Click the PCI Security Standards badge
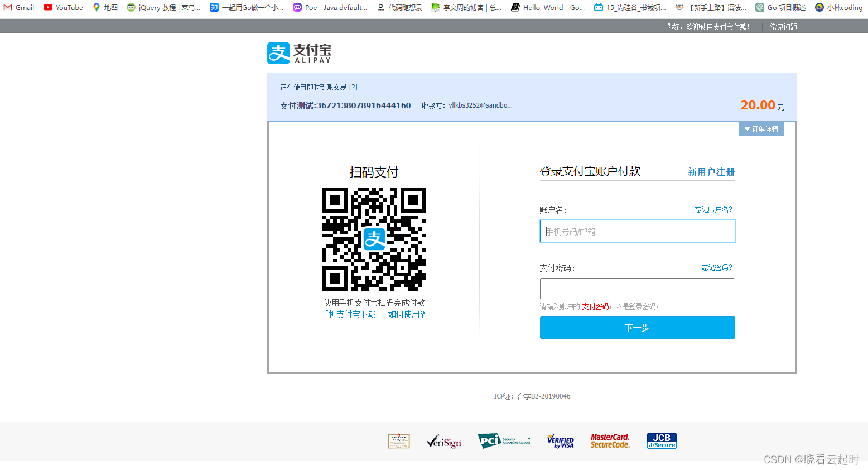Screen dimensions: 868x470 [x=504, y=441]
